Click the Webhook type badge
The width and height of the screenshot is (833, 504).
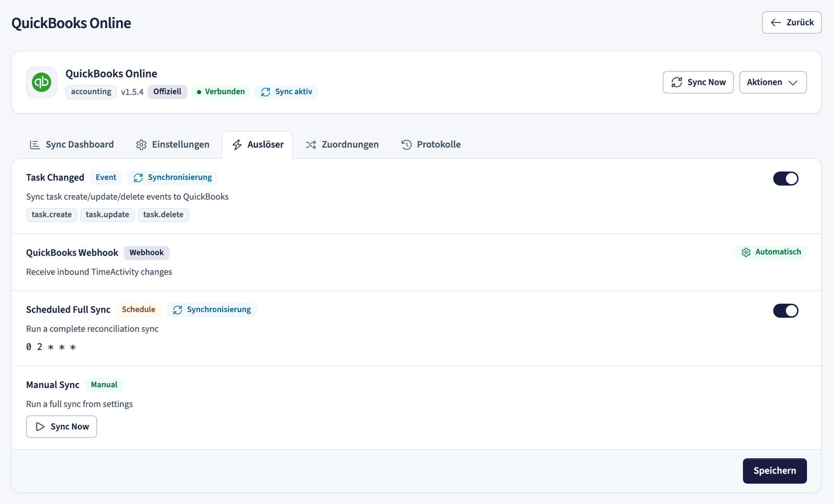(x=147, y=253)
